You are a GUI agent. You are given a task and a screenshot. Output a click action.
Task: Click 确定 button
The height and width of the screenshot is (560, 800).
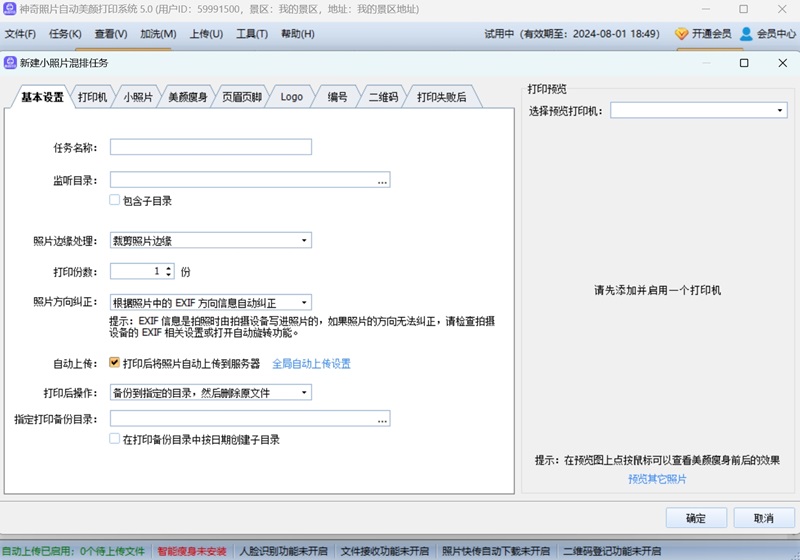[695, 518]
